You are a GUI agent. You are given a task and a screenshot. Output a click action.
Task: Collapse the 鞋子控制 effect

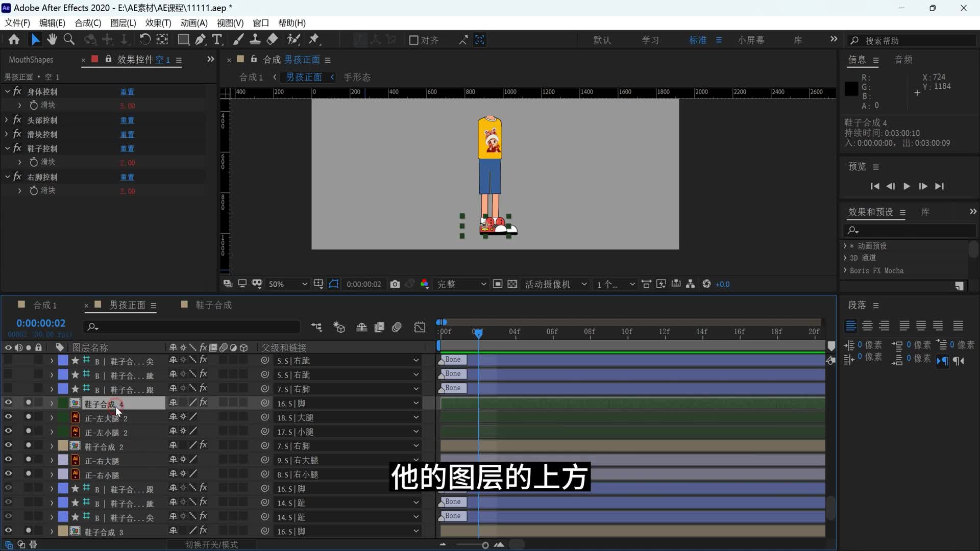[x=8, y=148]
